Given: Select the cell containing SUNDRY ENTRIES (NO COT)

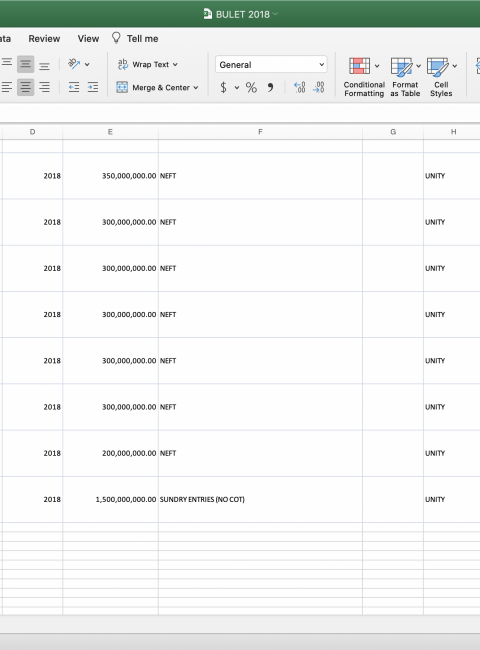Looking at the screenshot, I should [260, 499].
